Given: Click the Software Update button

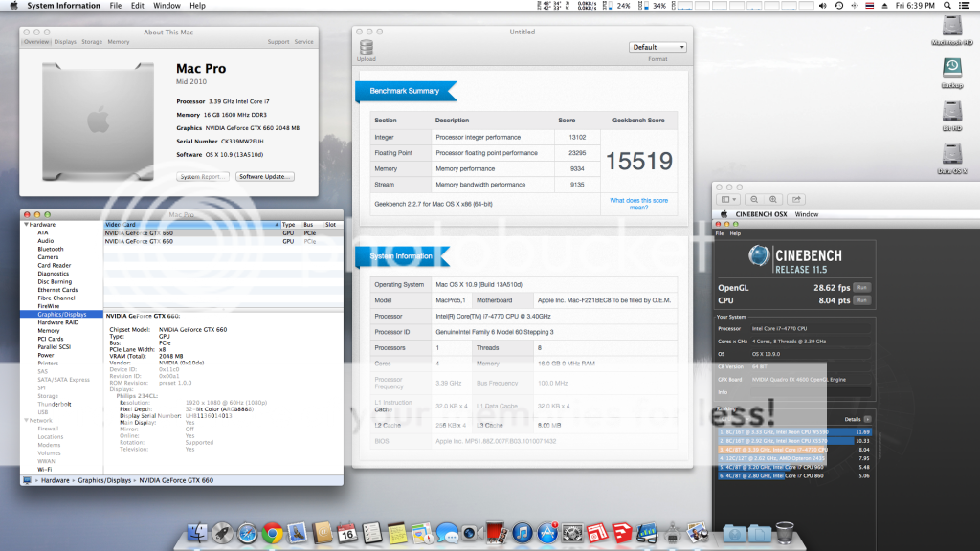Looking at the screenshot, I should point(265,177).
